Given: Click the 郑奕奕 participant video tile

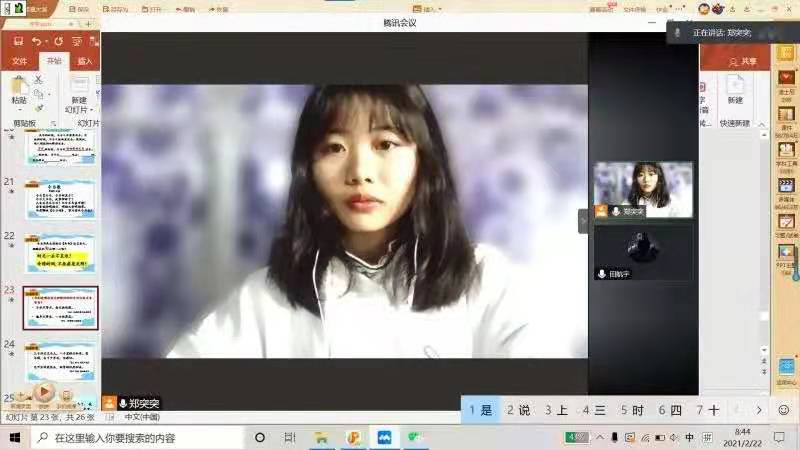Looking at the screenshot, I should [643, 188].
